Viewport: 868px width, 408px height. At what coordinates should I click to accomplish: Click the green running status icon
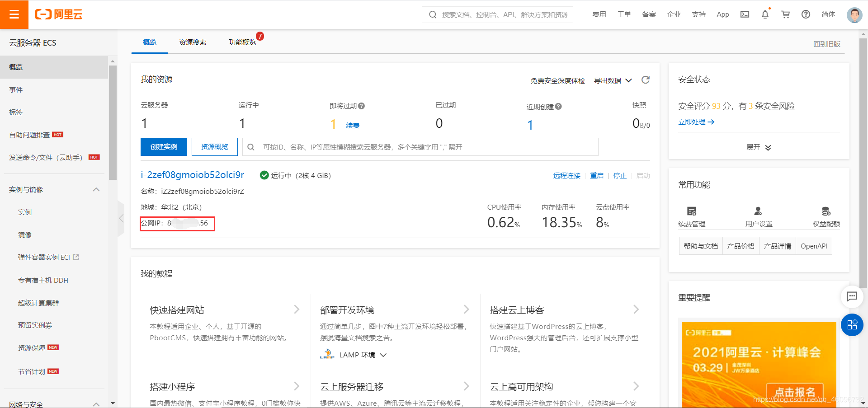coord(264,175)
